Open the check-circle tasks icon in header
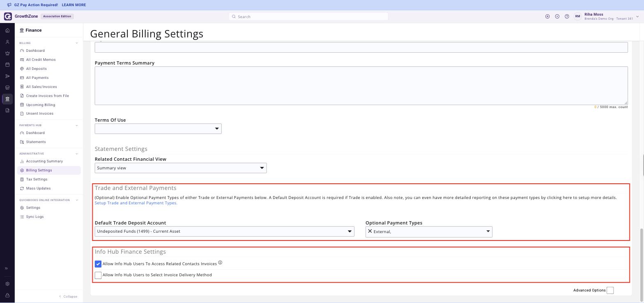Viewport: 644px width, 303px height. click(557, 16)
